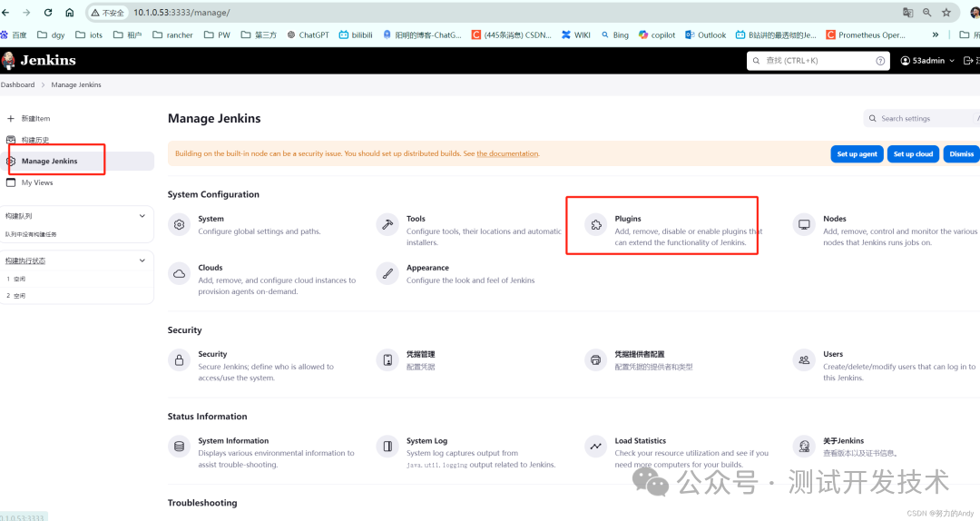980x521 pixels.
Task: Open the Outlook bookmark
Action: click(x=706, y=35)
